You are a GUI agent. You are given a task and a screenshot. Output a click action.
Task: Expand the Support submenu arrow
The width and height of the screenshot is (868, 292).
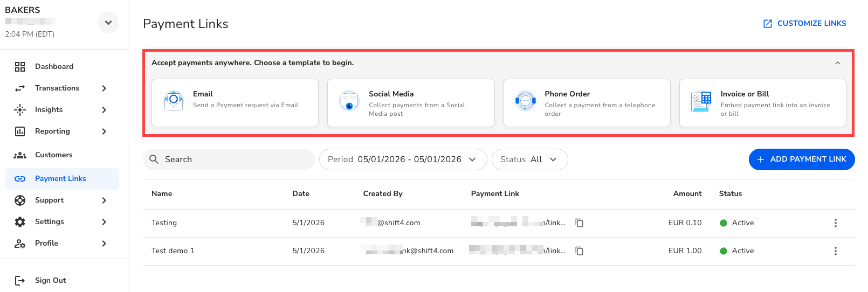pyautogui.click(x=104, y=200)
